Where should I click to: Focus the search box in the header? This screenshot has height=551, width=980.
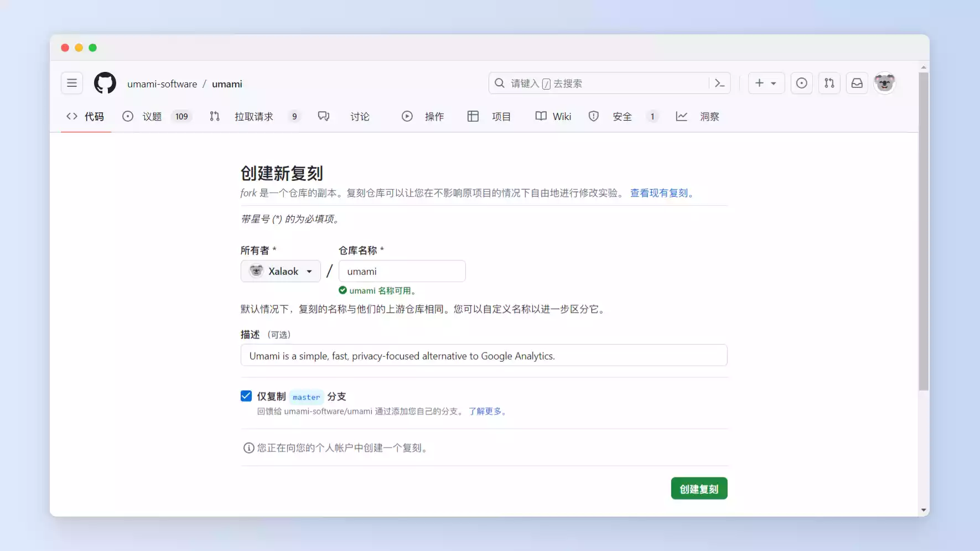point(609,83)
